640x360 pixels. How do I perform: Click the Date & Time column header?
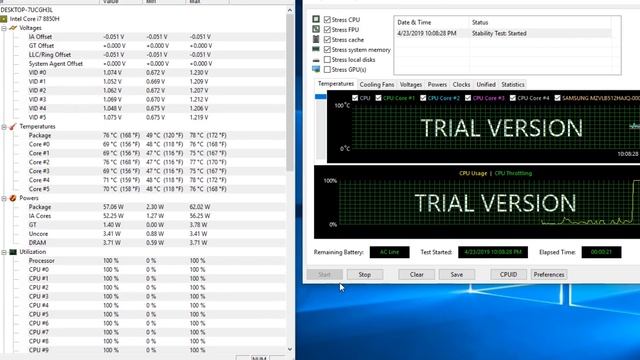pos(431,22)
